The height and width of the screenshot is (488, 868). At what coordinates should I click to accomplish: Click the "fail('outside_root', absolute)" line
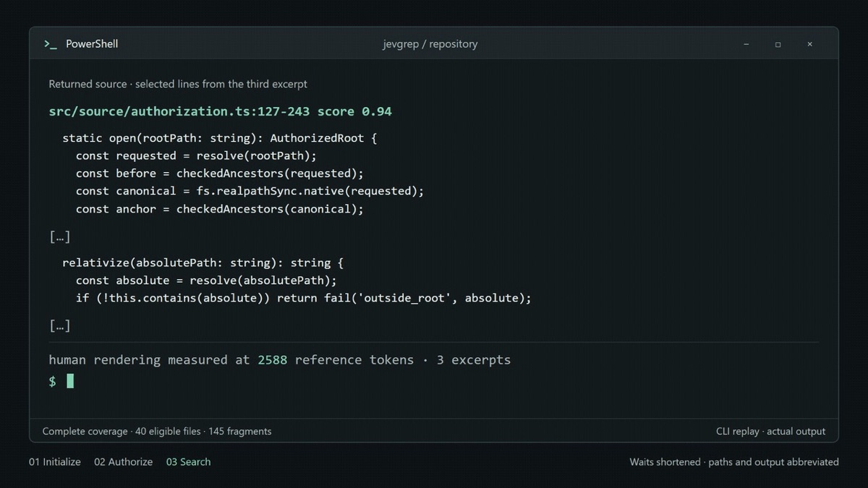[x=304, y=298]
